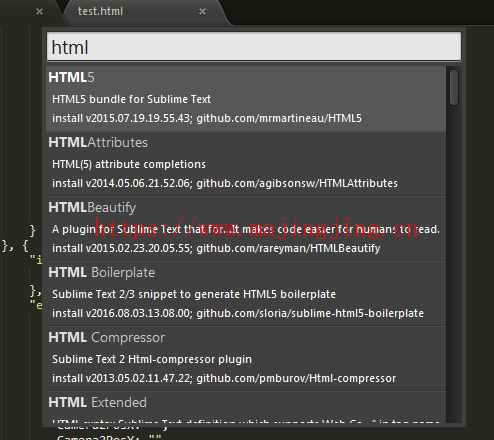This screenshot has height=440, width=494.
Task: Click the github.com/pmburov/Html-compressor install line
Action: point(224,378)
